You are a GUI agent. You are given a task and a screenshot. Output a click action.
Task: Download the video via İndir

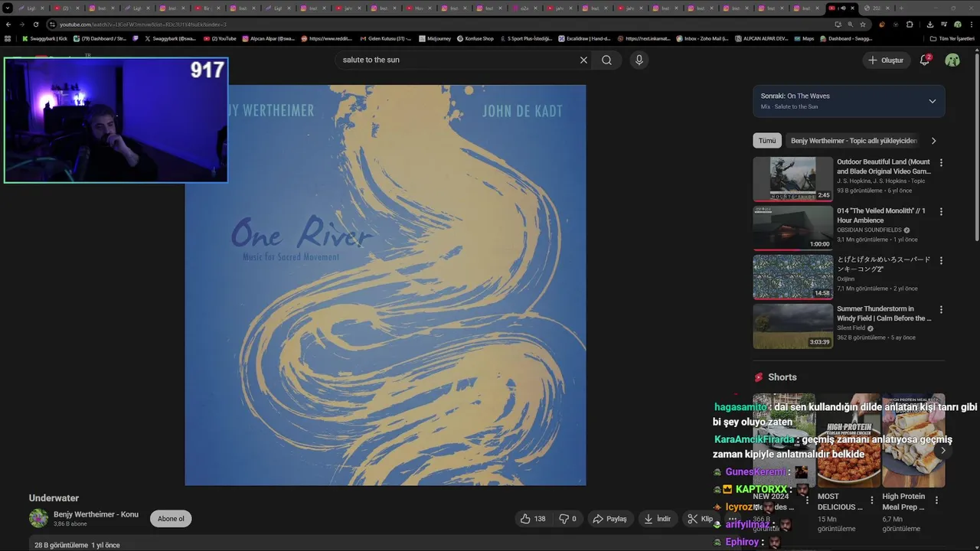tap(658, 519)
